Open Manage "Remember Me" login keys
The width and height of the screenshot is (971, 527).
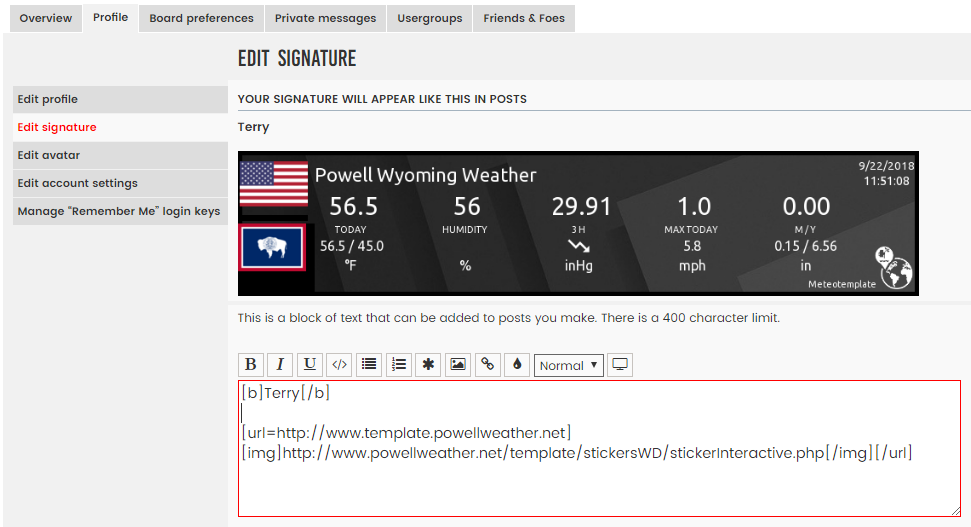[120, 211]
